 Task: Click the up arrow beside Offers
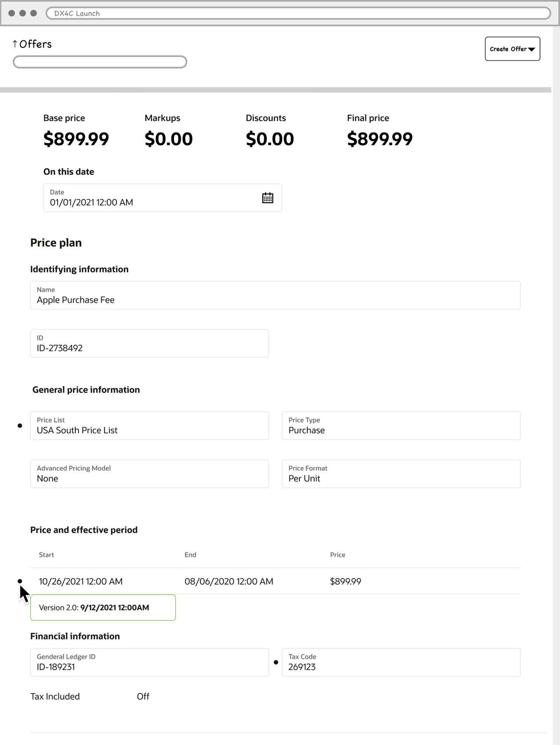15,44
